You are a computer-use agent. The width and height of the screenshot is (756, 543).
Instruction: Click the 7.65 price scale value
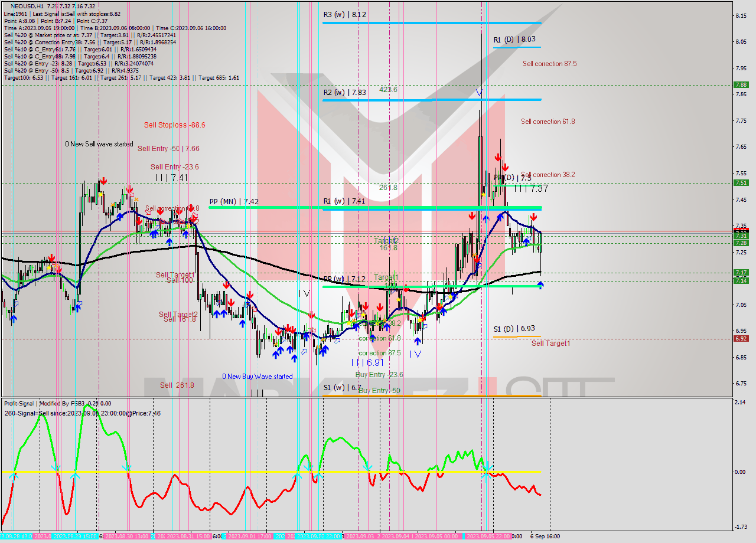pyautogui.click(x=742, y=147)
